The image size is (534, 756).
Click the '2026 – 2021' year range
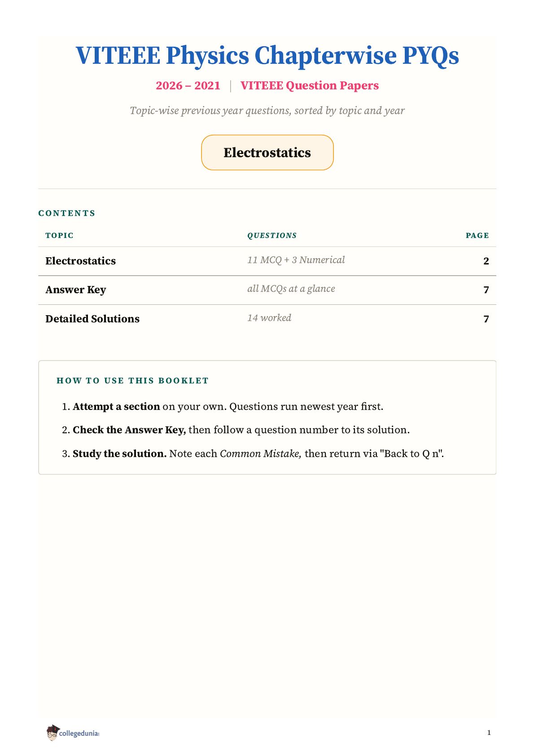click(x=188, y=85)
